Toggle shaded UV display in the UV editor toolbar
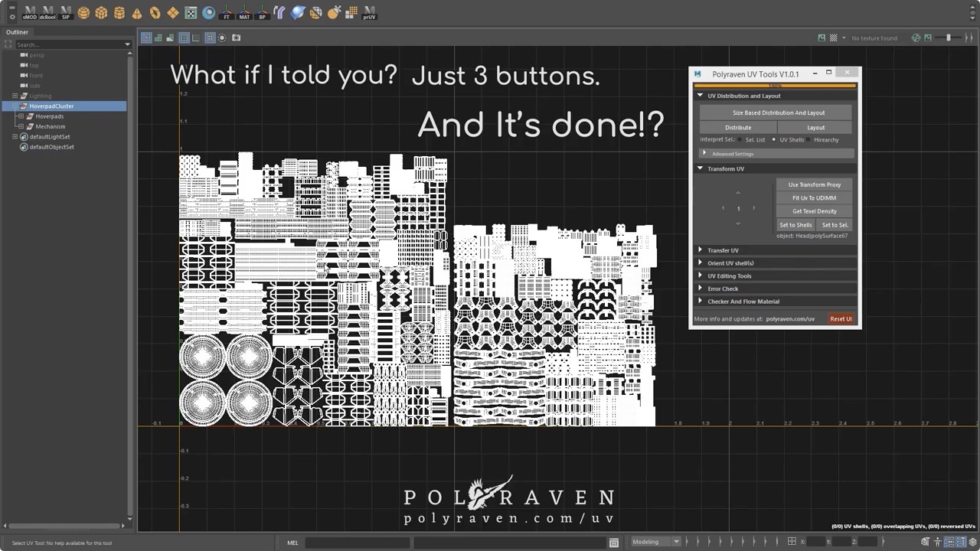The height and width of the screenshot is (551, 980). click(x=170, y=37)
